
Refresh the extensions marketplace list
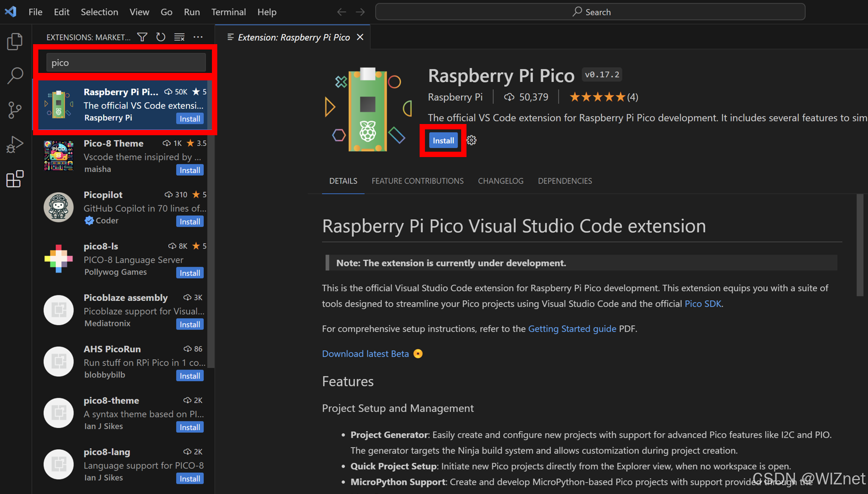161,37
